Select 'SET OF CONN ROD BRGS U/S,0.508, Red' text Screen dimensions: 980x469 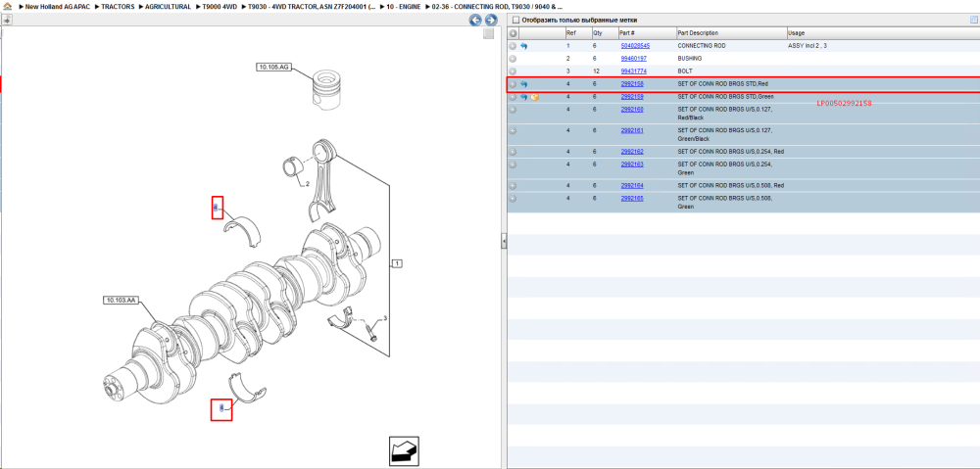coord(731,185)
